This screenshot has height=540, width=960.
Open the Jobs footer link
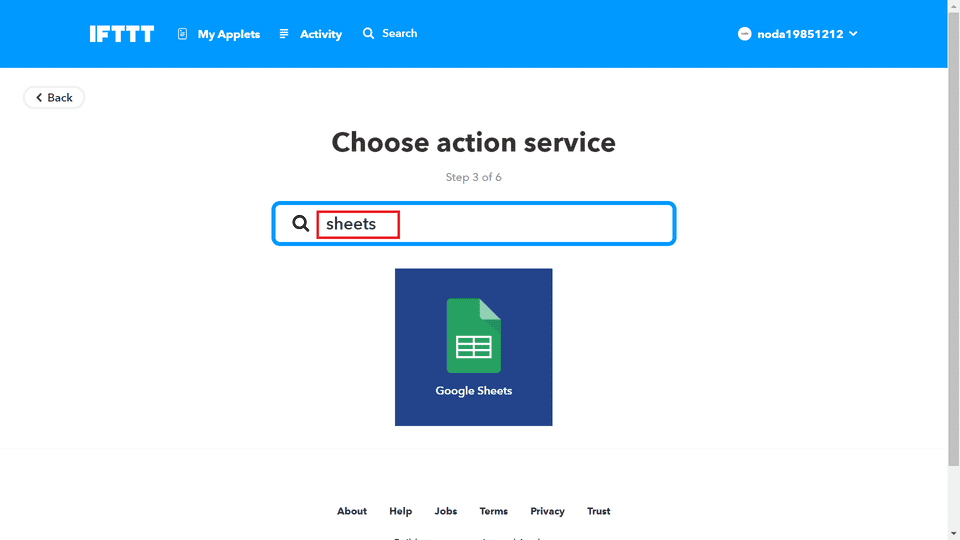pos(446,511)
